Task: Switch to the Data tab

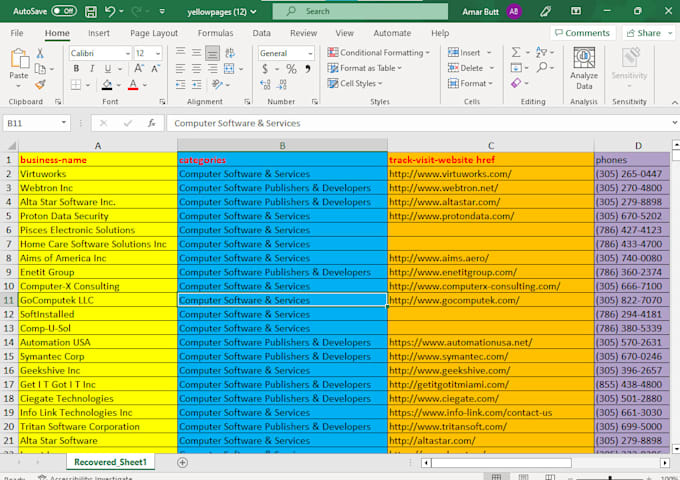Action: [262, 33]
